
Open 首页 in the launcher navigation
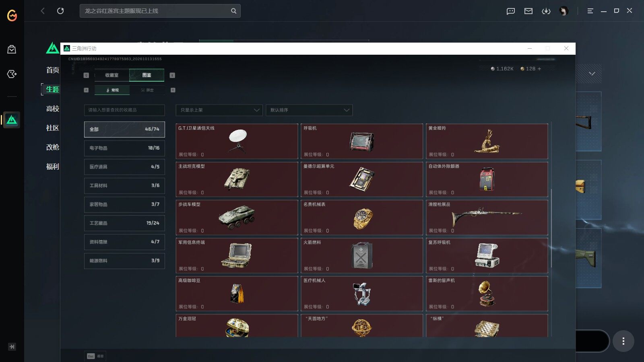(x=53, y=70)
